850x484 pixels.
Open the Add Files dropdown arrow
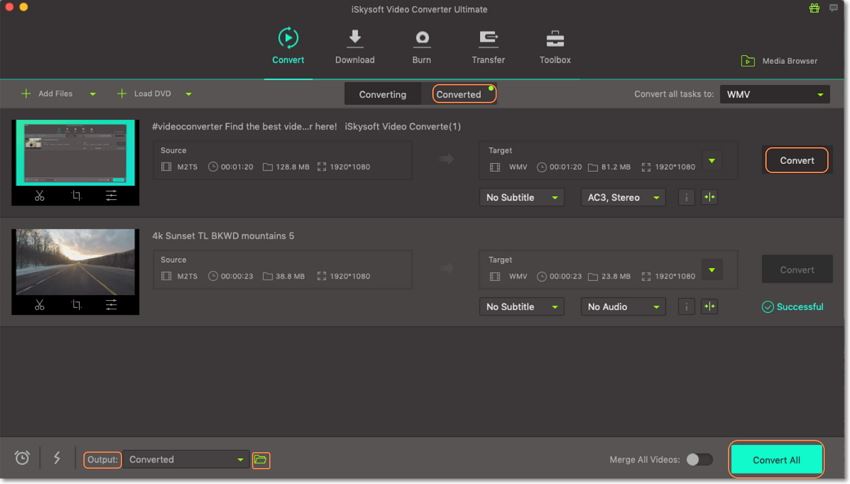93,94
